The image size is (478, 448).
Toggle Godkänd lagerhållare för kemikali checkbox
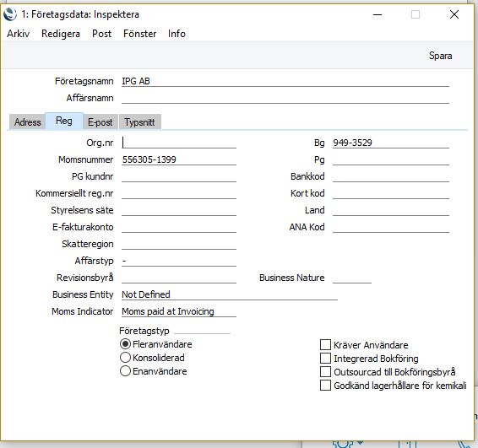(325, 386)
